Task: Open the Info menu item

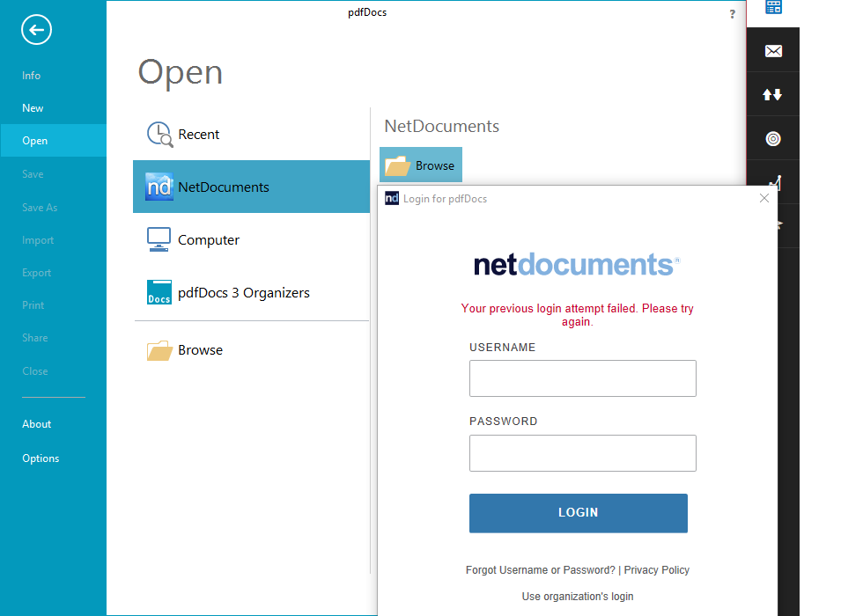Action: tap(32, 76)
